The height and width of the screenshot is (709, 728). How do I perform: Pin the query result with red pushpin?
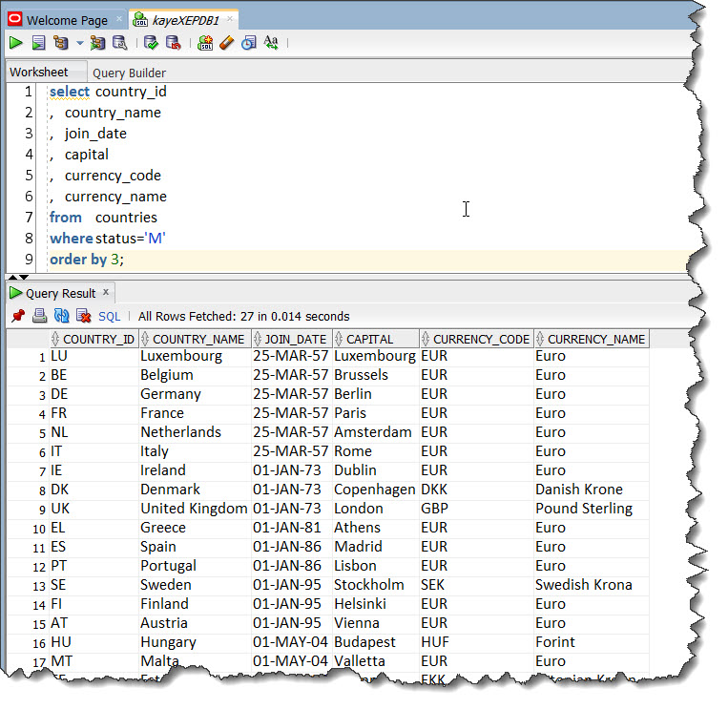pos(17,316)
